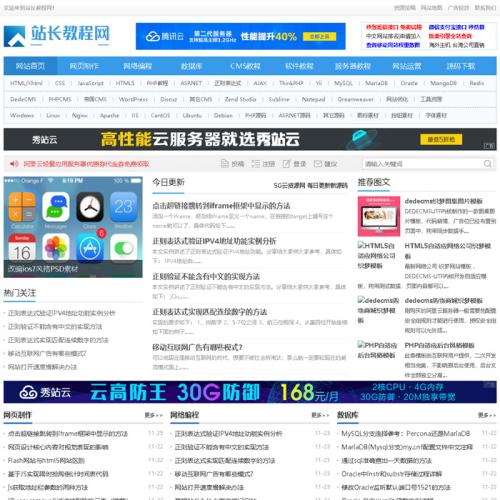Click yellow button in 腾讯云 banner
Screen dimensions: 500x500
[320, 36]
